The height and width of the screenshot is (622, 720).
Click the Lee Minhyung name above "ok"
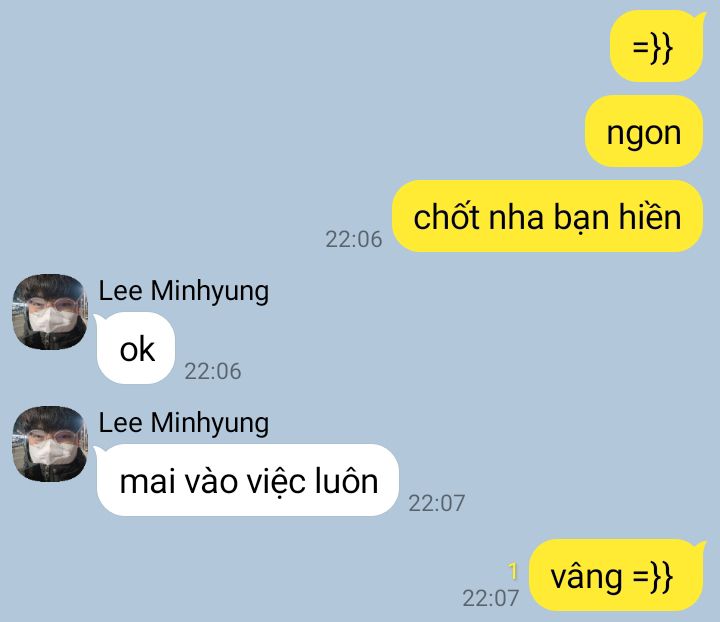coord(184,291)
